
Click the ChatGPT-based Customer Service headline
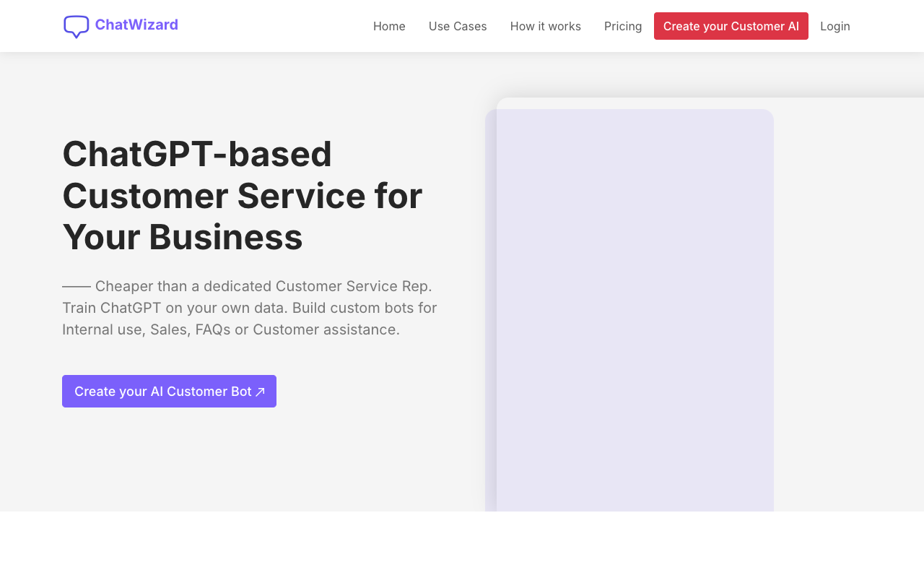click(x=243, y=195)
